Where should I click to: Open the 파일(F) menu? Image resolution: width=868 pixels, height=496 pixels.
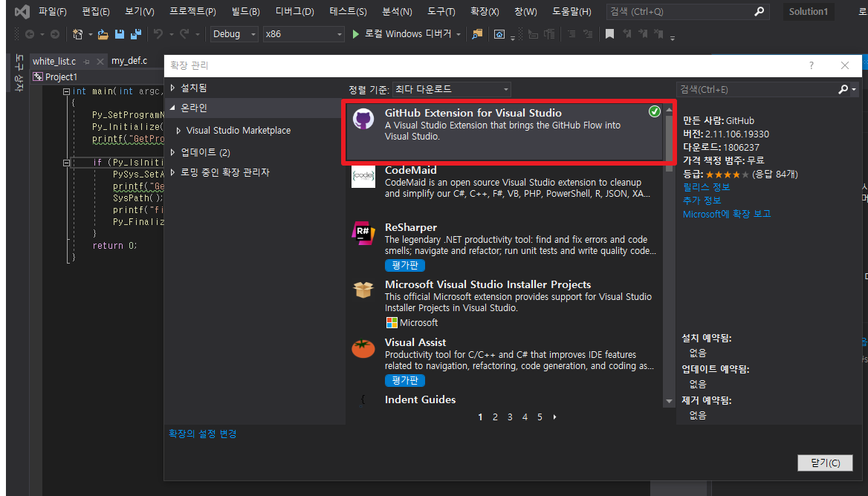click(53, 11)
